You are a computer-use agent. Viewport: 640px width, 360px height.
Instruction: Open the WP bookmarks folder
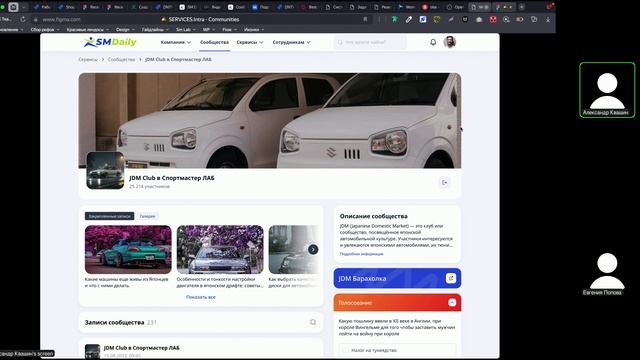(209, 29)
